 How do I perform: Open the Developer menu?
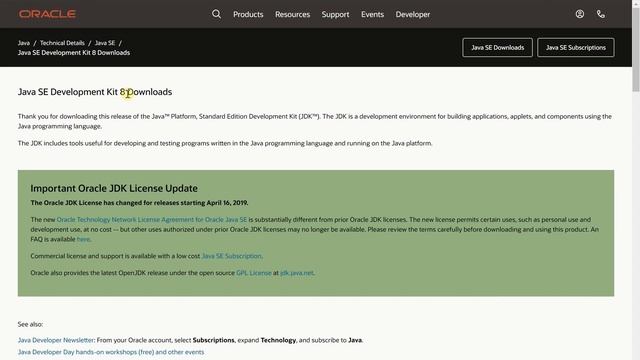[x=413, y=14]
